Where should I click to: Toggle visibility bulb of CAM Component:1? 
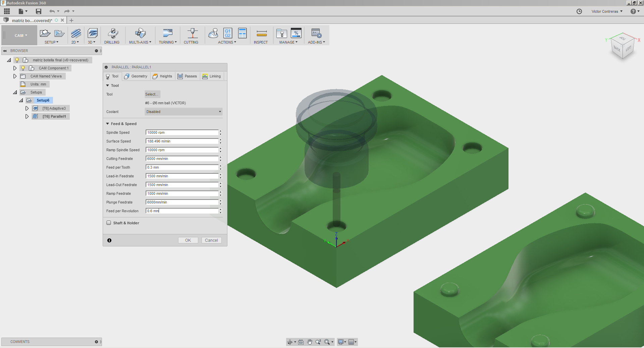pos(23,68)
